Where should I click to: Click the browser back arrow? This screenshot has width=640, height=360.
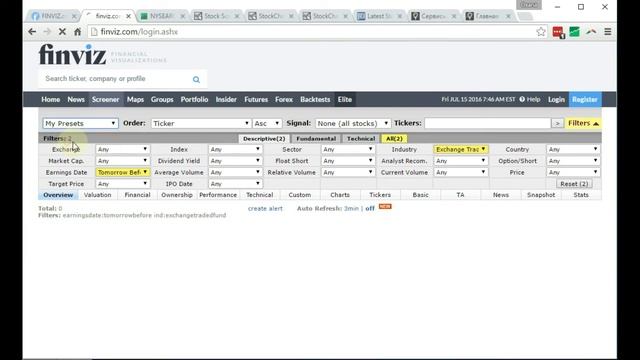coord(32,31)
